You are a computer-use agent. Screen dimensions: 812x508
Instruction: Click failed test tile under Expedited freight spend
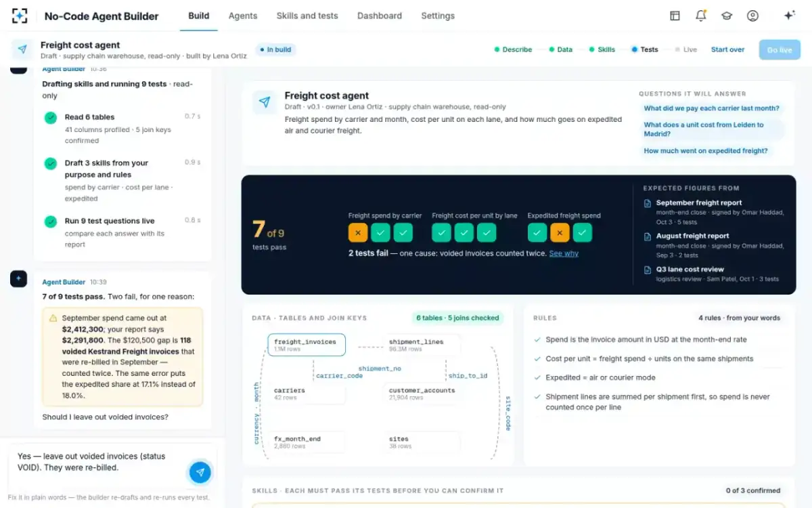click(560, 233)
